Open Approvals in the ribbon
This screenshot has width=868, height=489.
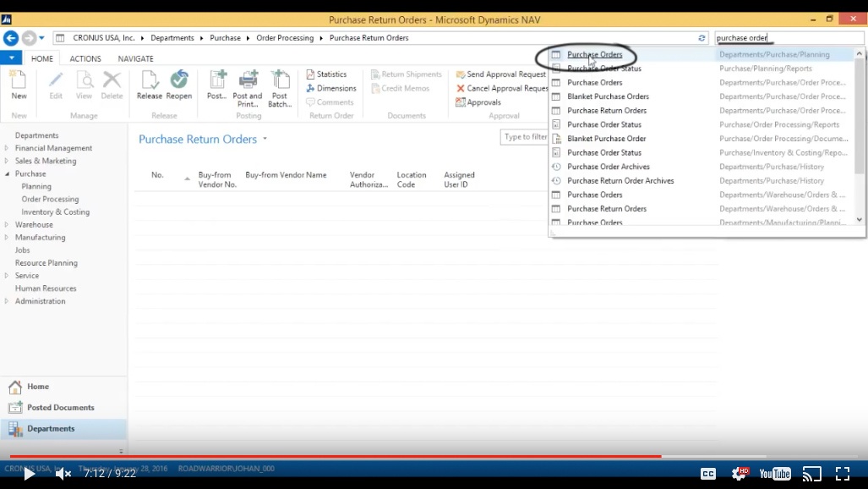click(478, 102)
